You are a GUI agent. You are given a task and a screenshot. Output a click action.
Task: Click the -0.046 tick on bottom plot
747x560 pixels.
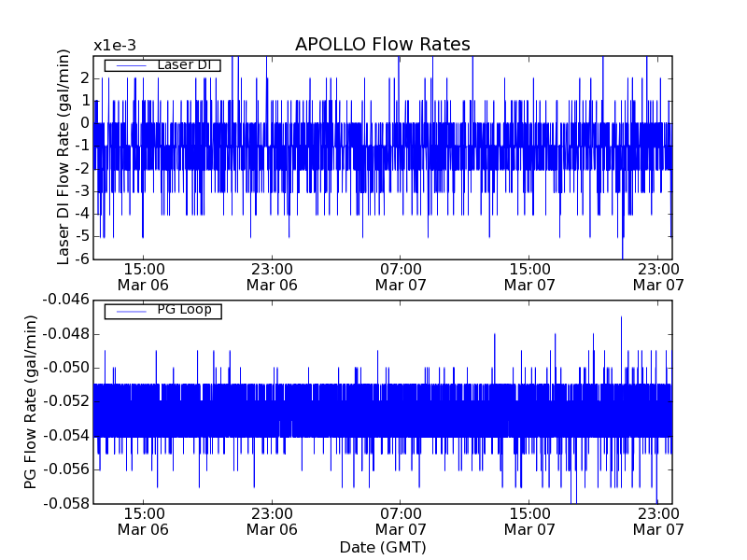[x=66, y=300]
